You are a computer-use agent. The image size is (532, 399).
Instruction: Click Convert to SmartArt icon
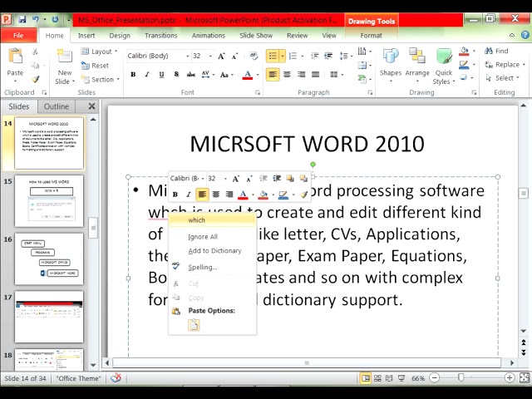click(x=363, y=79)
